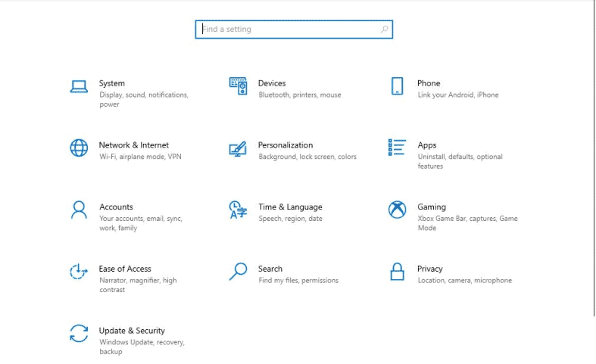This screenshot has width=596, height=364.
Task: Open the Gaming Xbox icon
Action: pos(397,210)
